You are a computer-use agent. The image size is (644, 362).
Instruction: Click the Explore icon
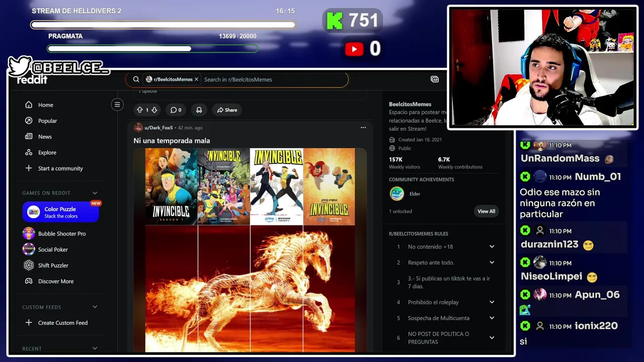[29, 152]
